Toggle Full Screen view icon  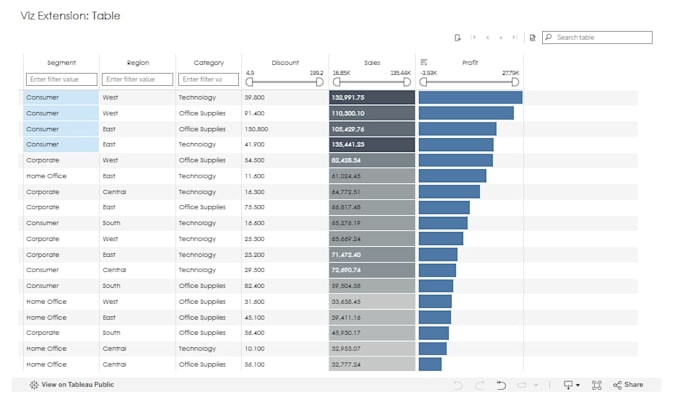[597, 385]
